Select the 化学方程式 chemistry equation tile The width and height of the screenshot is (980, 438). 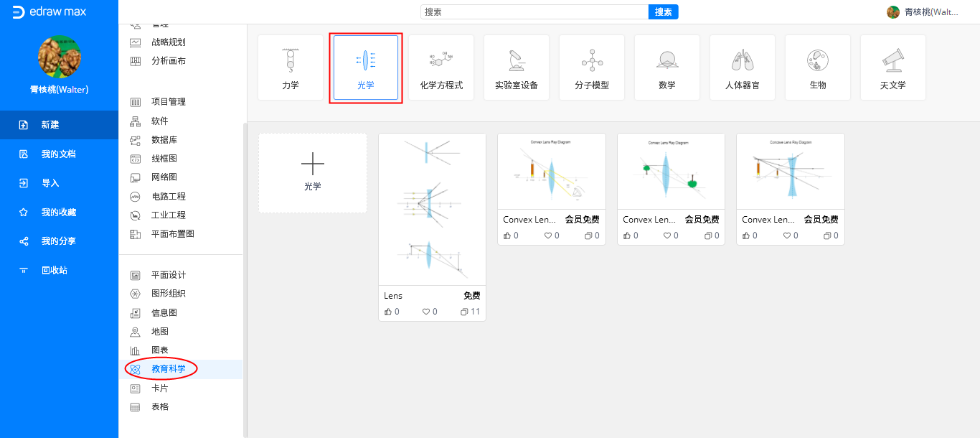pos(441,68)
